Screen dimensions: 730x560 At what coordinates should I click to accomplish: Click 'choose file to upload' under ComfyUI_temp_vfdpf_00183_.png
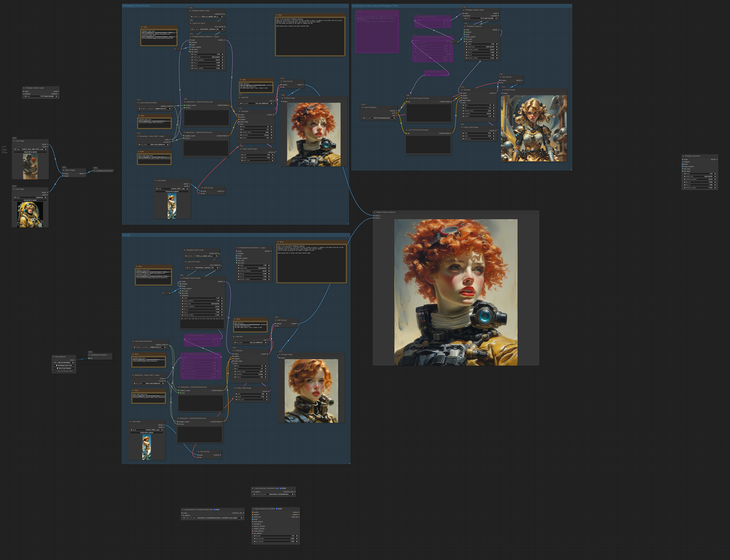(x=30, y=152)
